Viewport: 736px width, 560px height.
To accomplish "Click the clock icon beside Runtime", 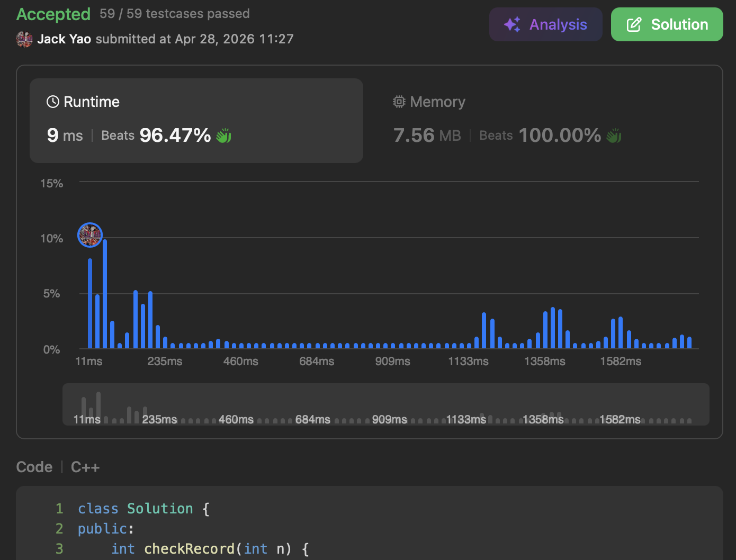I will (x=53, y=102).
